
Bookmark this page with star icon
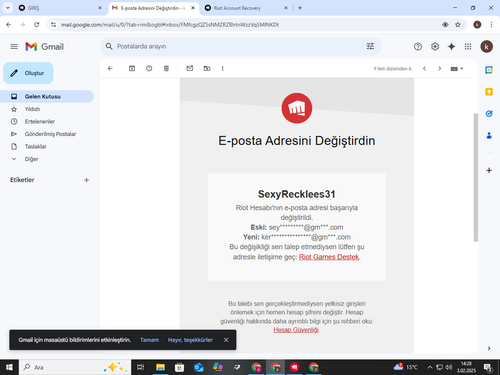click(458, 25)
